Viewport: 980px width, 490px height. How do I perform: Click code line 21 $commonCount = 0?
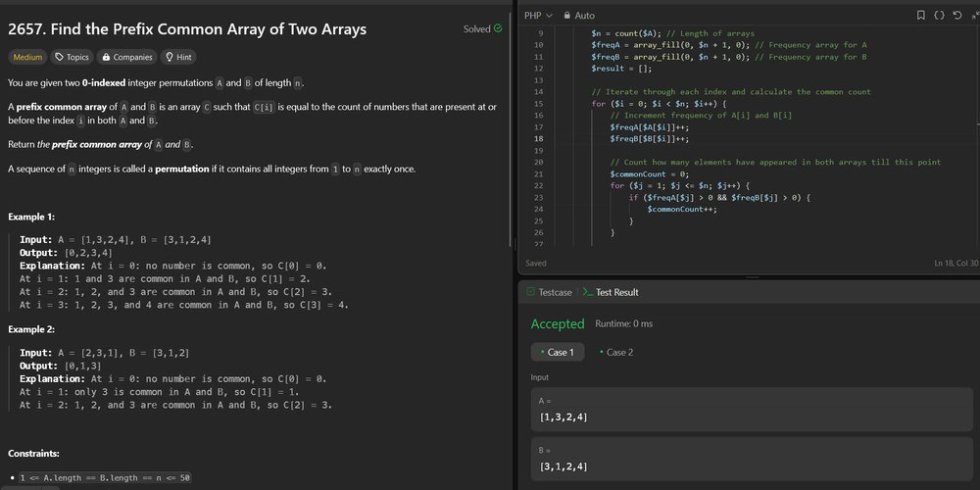pos(650,173)
